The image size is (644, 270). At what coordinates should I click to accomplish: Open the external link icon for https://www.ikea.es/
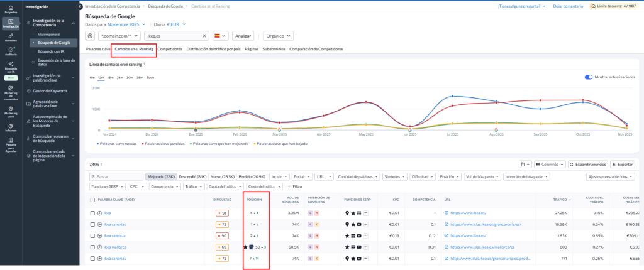(x=446, y=213)
